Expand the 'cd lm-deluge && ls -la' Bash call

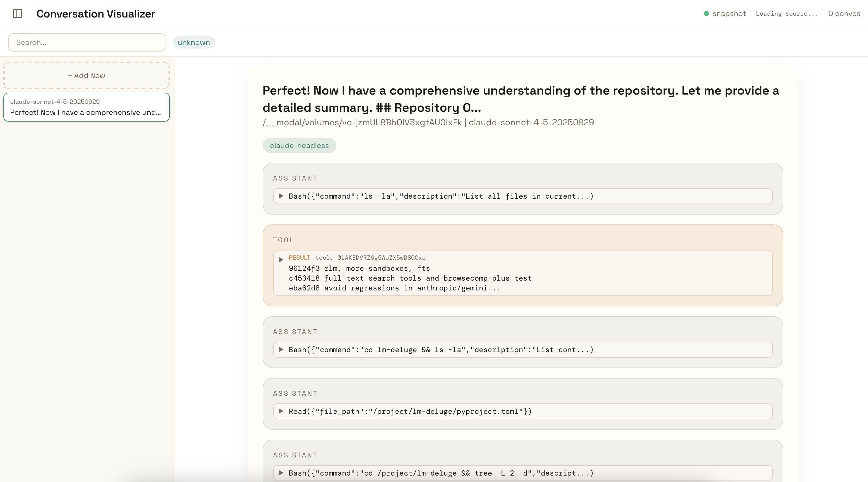tap(281, 350)
